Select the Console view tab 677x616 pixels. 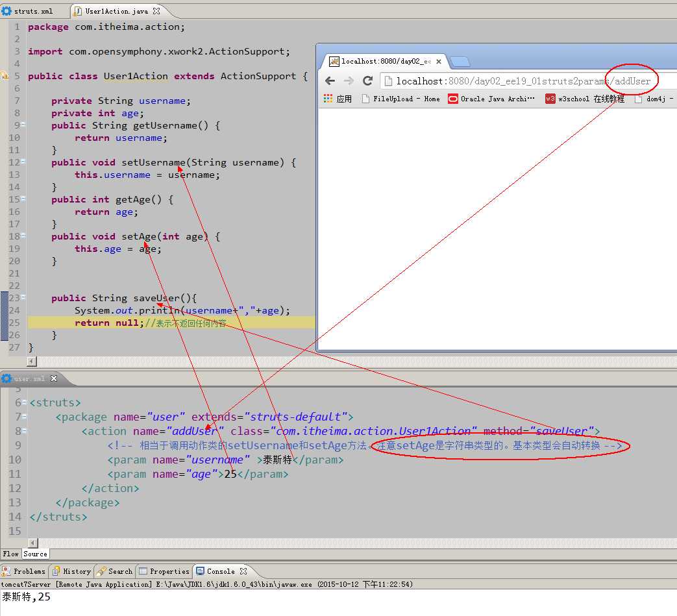click(221, 571)
